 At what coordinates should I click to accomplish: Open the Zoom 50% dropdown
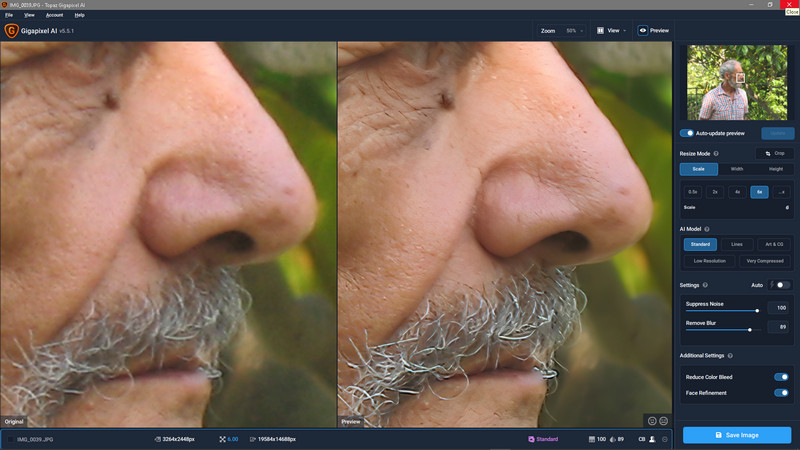click(x=561, y=31)
